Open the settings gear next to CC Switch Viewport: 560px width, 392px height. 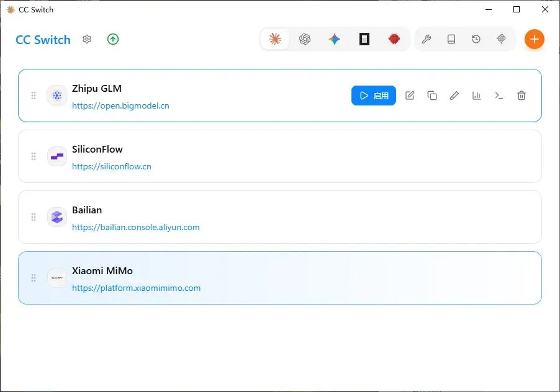87,39
